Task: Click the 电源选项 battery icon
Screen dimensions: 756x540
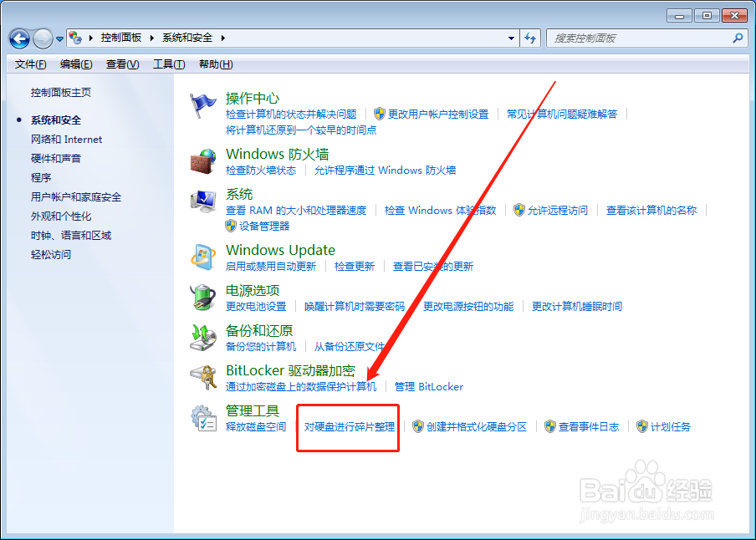Action: (x=203, y=297)
